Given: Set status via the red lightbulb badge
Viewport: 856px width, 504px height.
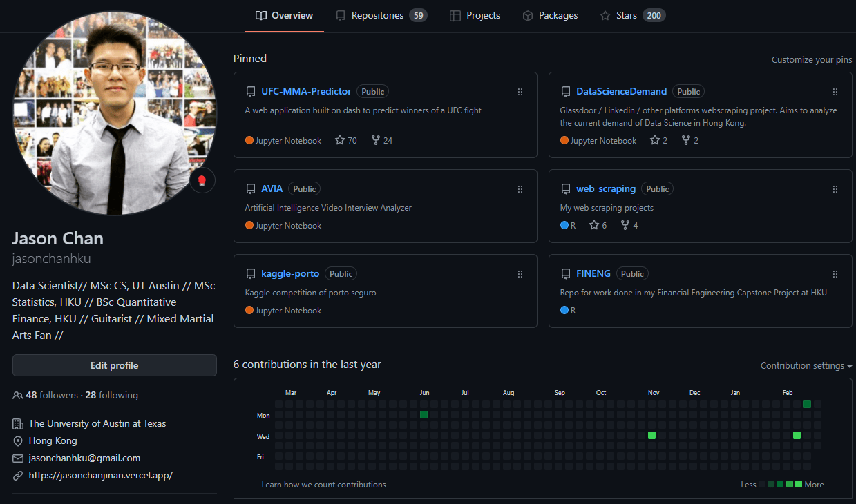Looking at the screenshot, I should point(202,181).
